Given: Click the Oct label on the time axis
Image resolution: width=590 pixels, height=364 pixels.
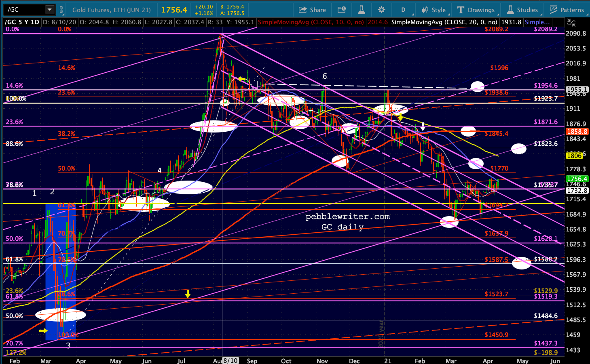Looking at the screenshot, I should (x=286, y=361).
